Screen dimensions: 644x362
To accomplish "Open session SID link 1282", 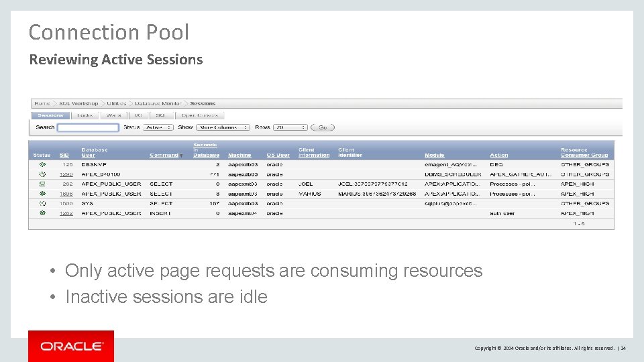I will (66, 213).
